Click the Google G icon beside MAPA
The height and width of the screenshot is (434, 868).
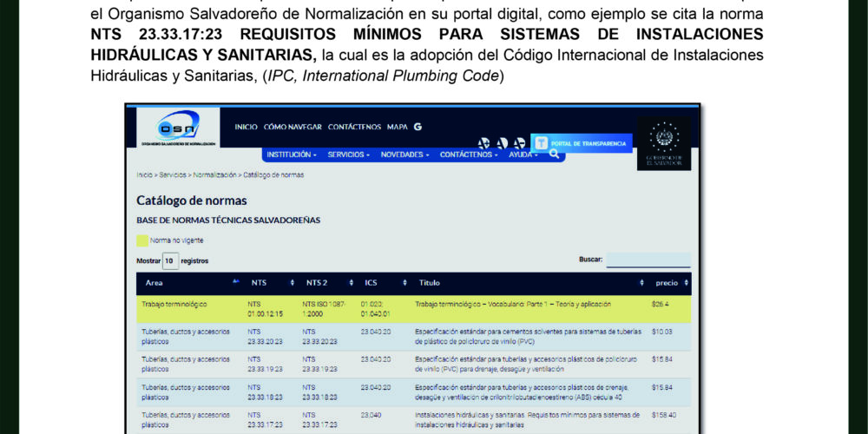point(418,127)
